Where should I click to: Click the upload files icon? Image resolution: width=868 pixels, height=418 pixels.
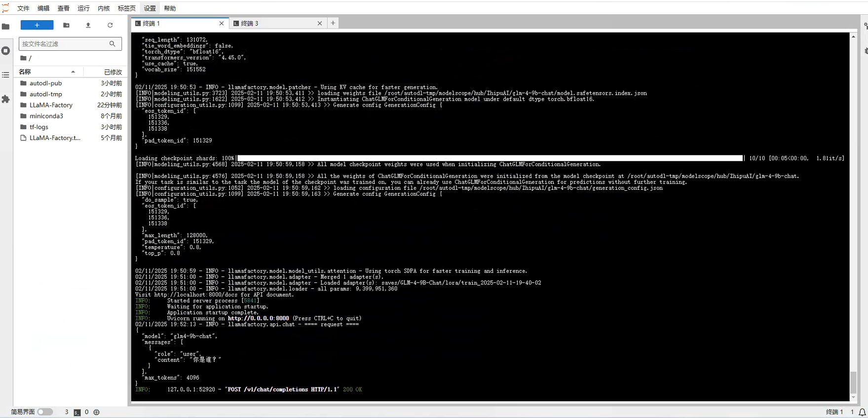pos(88,25)
